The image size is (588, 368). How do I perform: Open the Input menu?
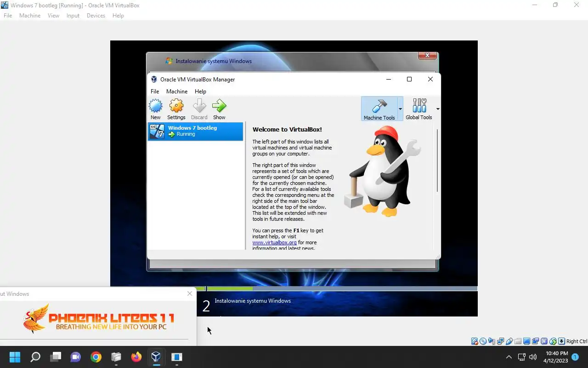[x=73, y=16]
